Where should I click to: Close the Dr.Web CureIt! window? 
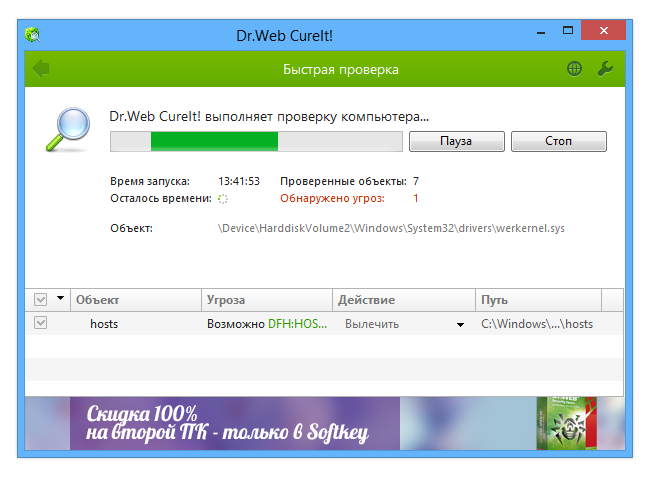pos(603,30)
